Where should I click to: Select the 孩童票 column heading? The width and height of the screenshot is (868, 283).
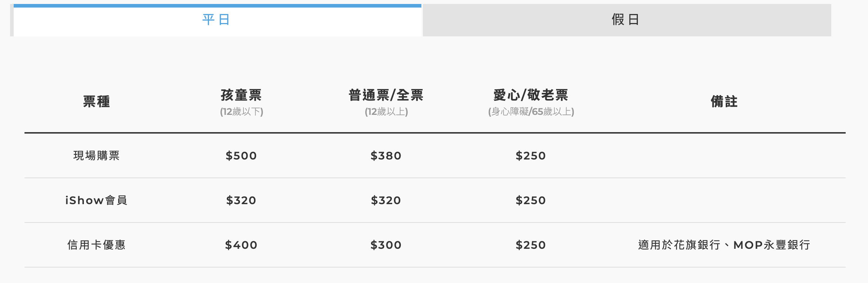coord(241,95)
